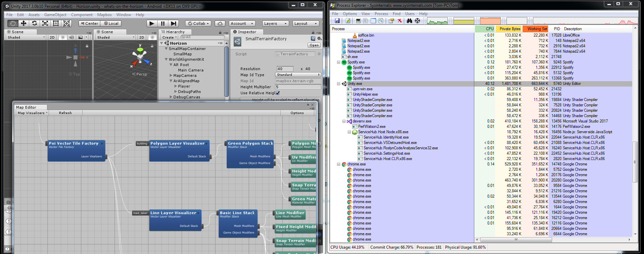Screen dimensions: 644x254
Task: Open the Mapbox menu in Unity
Action: pyautogui.click(x=104, y=15)
